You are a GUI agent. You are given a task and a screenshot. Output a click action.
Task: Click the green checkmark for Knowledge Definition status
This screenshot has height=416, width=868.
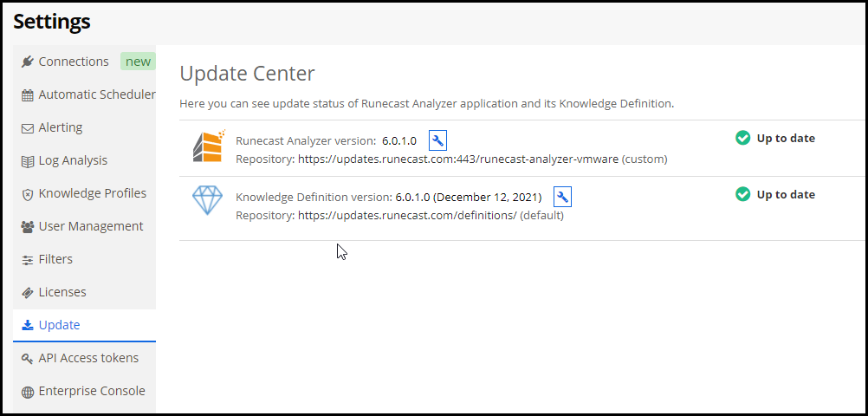(743, 194)
